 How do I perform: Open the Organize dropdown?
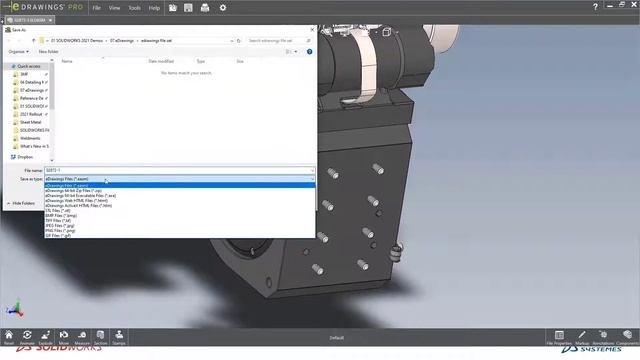point(18,52)
